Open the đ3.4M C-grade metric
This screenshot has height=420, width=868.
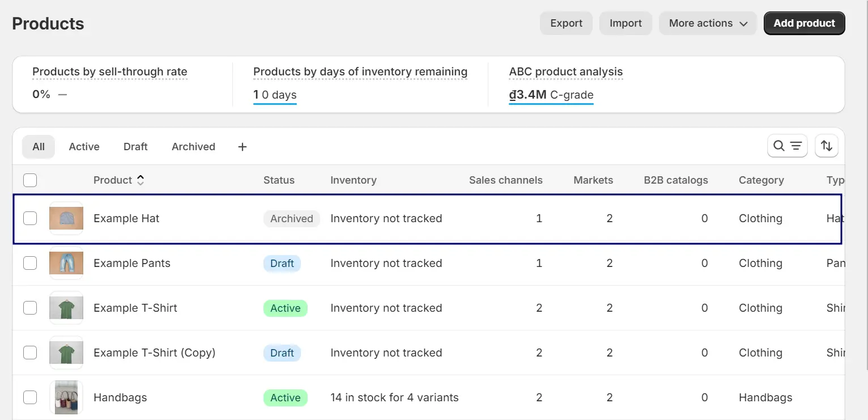coord(551,95)
